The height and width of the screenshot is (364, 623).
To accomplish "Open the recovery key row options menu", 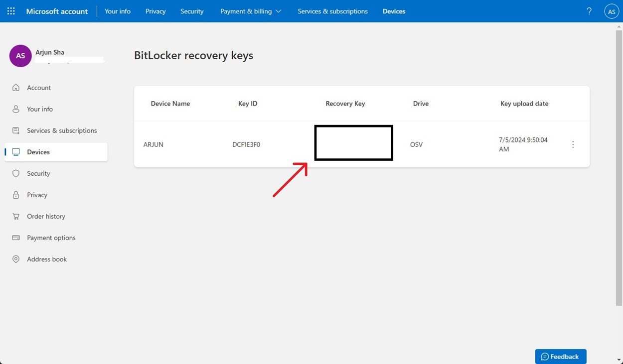I will tap(573, 144).
